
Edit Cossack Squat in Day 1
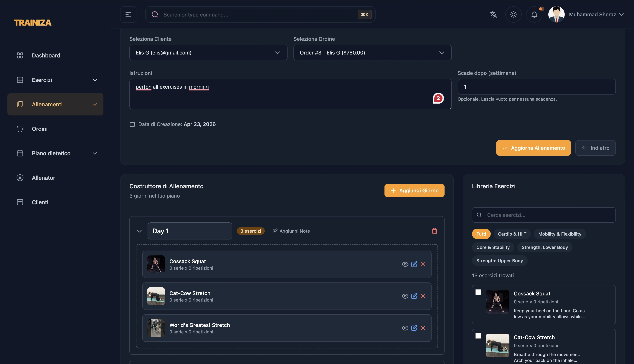pyautogui.click(x=414, y=264)
